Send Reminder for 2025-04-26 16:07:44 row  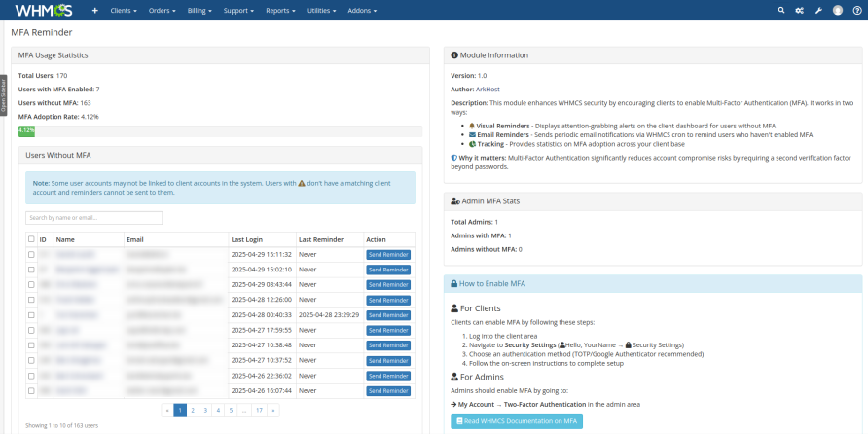point(388,391)
